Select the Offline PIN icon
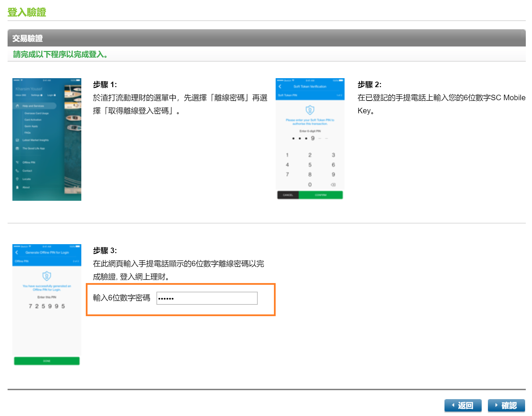This screenshot has width=532, height=416. click(x=17, y=162)
